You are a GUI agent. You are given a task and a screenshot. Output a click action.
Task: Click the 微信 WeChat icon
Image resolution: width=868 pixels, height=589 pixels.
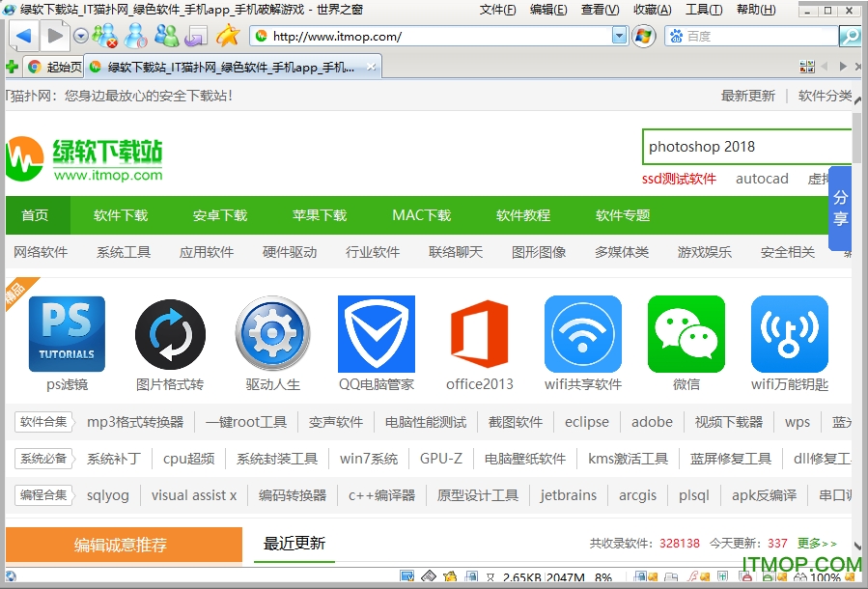tap(686, 334)
